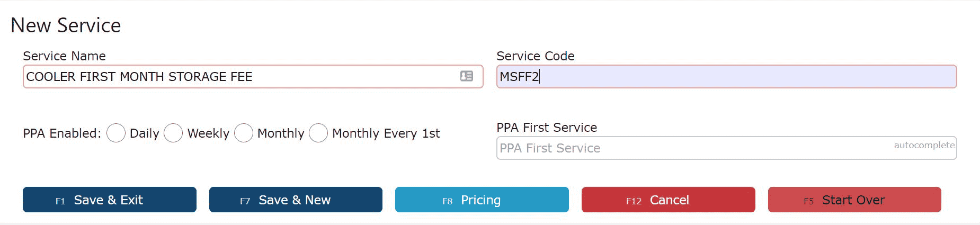Viewport: 980px width, 225px height.
Task: Select the Daily PPA radio button
Action: click(116, 133)
